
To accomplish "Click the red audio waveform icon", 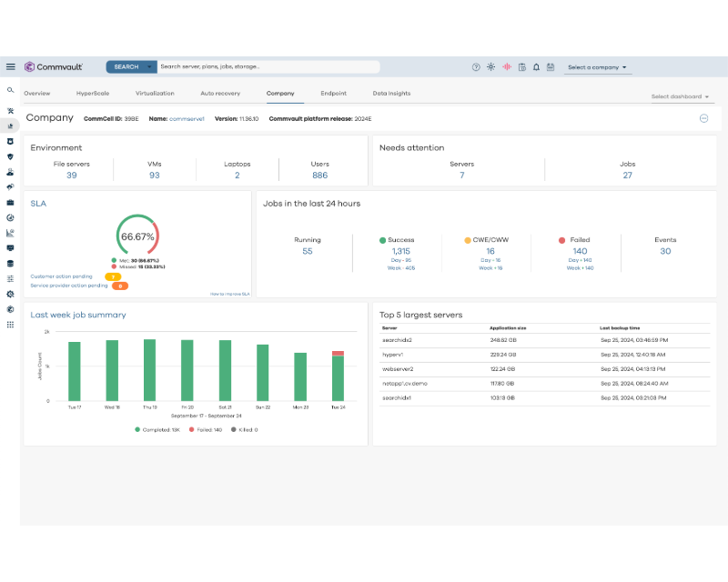I will pos(506,67).
